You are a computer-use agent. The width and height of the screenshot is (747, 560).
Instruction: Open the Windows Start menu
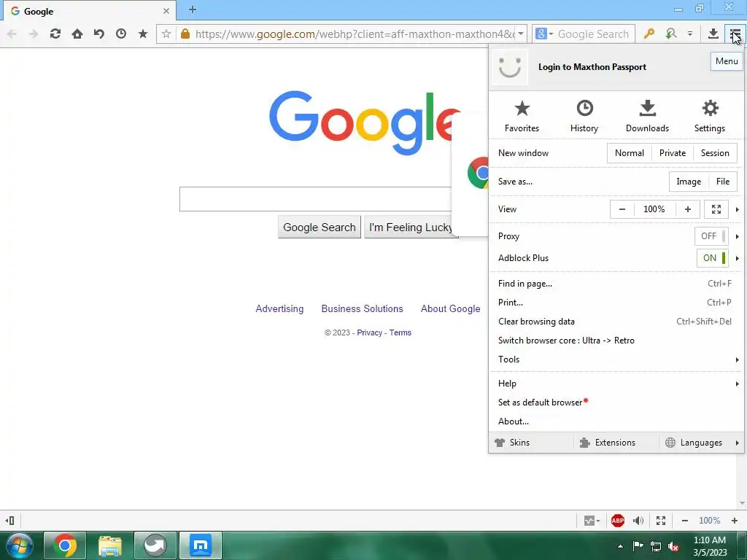coord(20,545)
